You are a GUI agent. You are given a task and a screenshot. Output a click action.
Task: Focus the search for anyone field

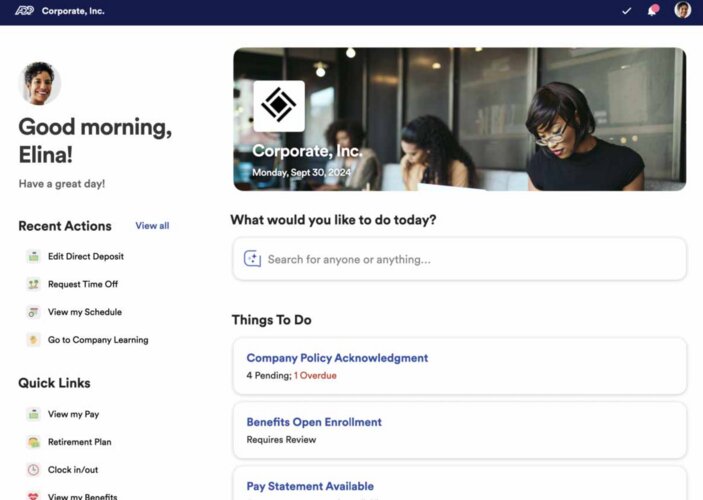coord(470,260)
